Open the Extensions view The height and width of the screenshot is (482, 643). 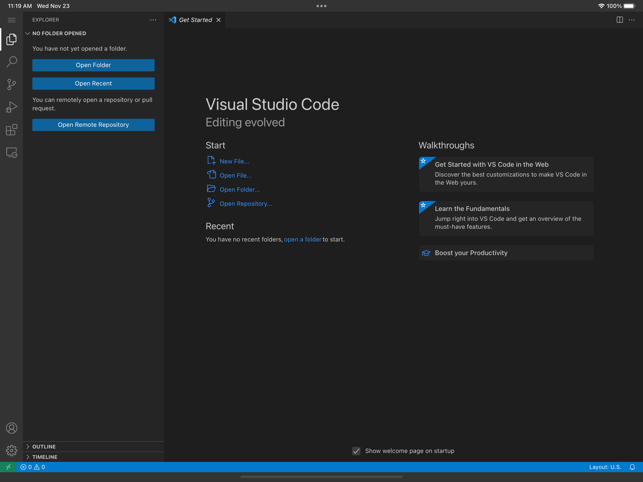click(x=11, y=130)
